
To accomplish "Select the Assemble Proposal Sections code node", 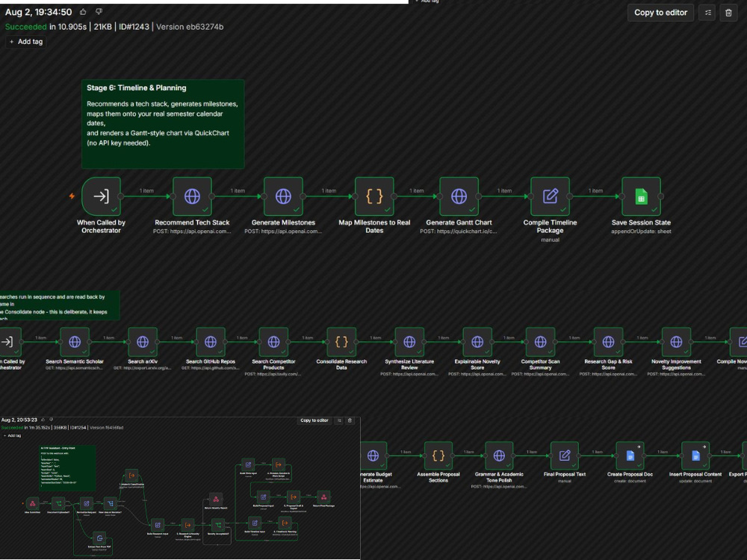I will point(438,455).
